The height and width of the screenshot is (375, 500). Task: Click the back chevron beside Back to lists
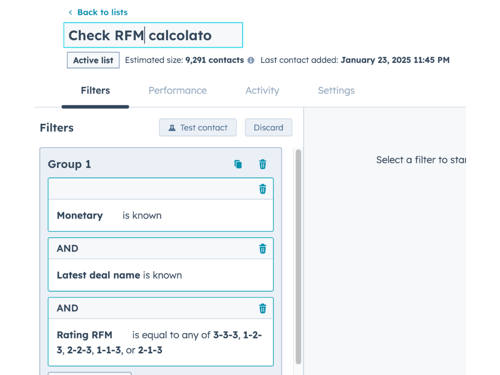(x=70, y=12)
